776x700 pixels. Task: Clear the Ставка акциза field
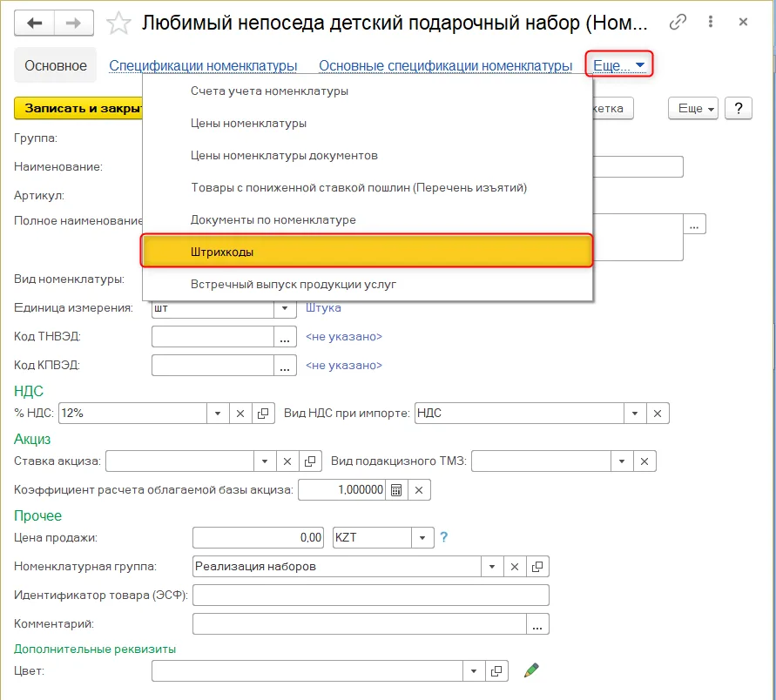pyautogui.click(x=287, y=461)
